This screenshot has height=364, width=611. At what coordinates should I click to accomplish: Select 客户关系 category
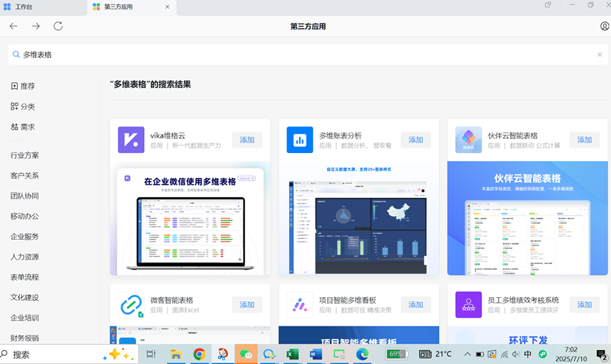coord(24,175)
